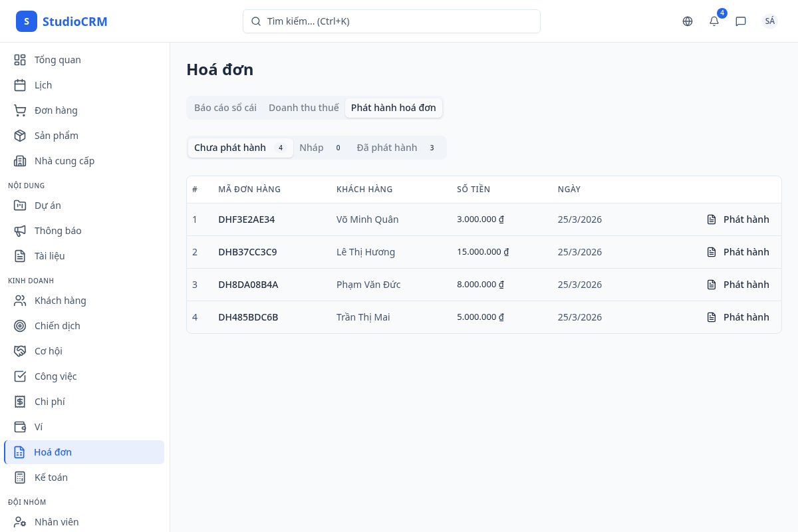798x532 pixels.
Task: Click Phát hành for Võ Minh Quân
Action: tap(738, 219)
